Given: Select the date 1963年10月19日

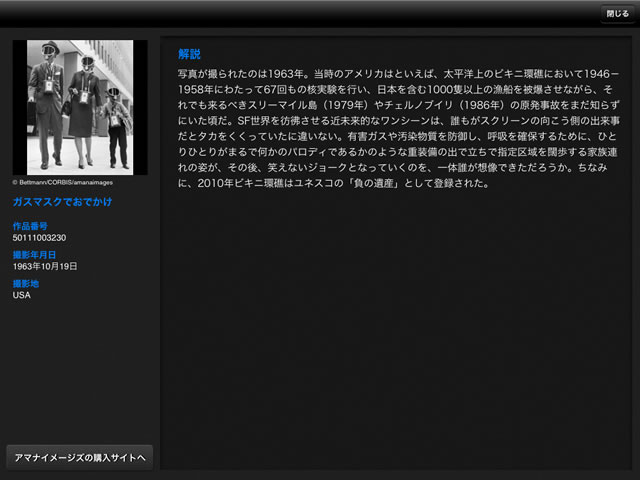Looking at the screenshot, I should 45,266.
